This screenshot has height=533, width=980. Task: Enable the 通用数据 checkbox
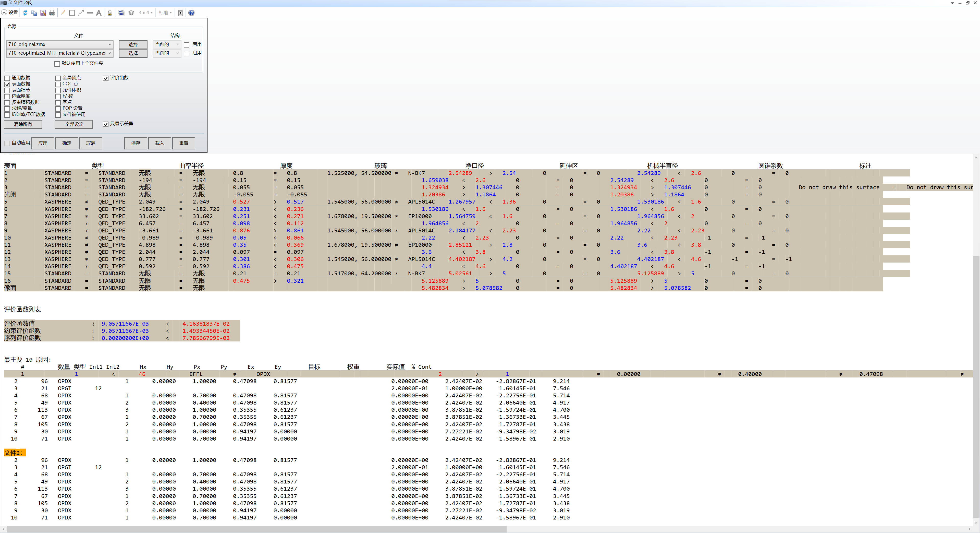(7, 78)
